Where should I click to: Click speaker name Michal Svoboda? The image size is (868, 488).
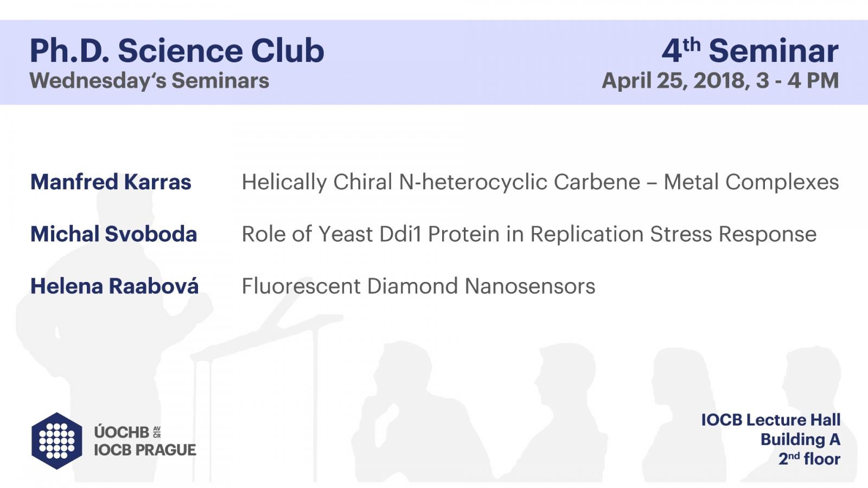(x=113, y=234)
